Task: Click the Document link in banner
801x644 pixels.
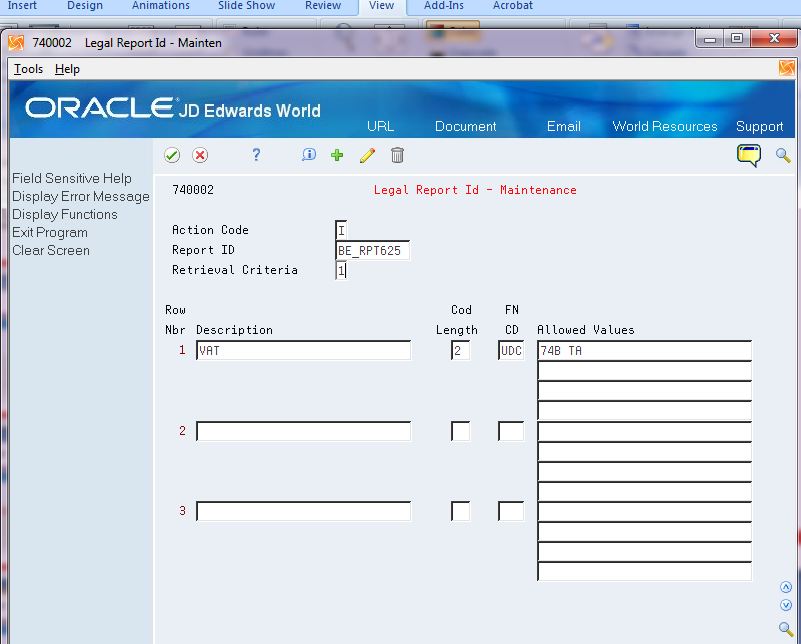Action: click(465, 126)
